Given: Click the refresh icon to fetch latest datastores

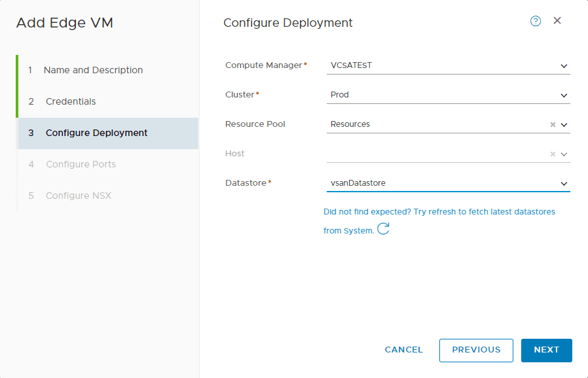Looking at the screenshot, I should 383,229.
